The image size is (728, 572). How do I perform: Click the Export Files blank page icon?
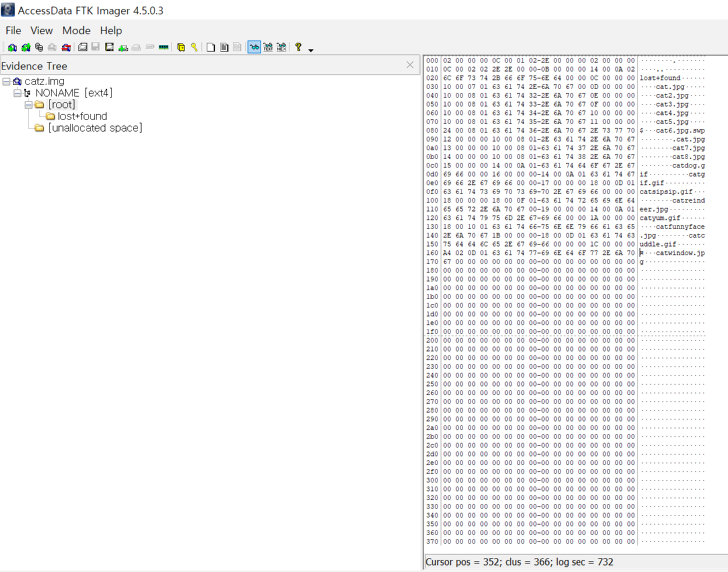(x=211, y=47)
